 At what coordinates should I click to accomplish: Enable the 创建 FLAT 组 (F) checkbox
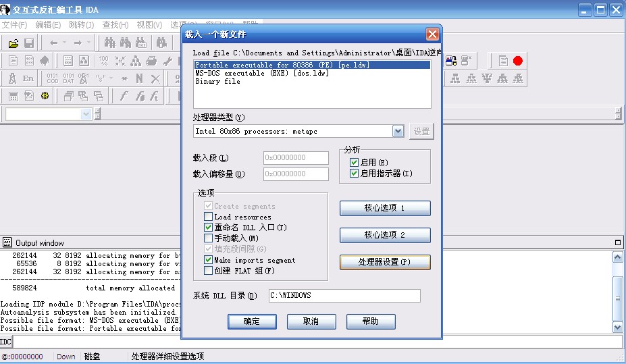click(208, 270)
